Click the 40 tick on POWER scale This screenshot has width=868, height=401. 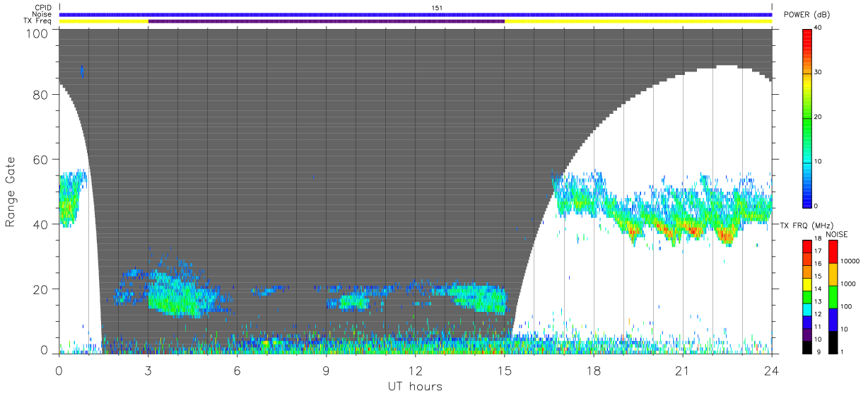(819, 28)
